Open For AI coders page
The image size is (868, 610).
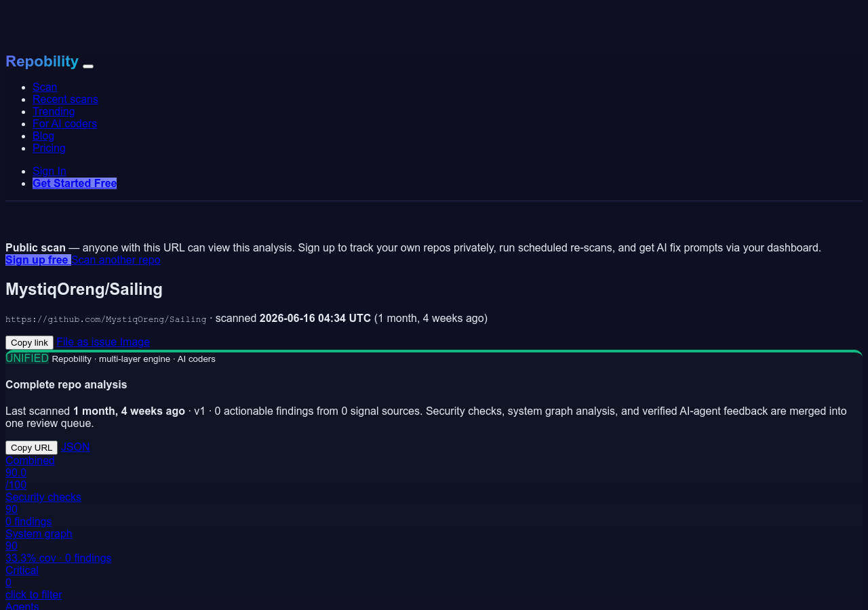[x=64, y=123]
